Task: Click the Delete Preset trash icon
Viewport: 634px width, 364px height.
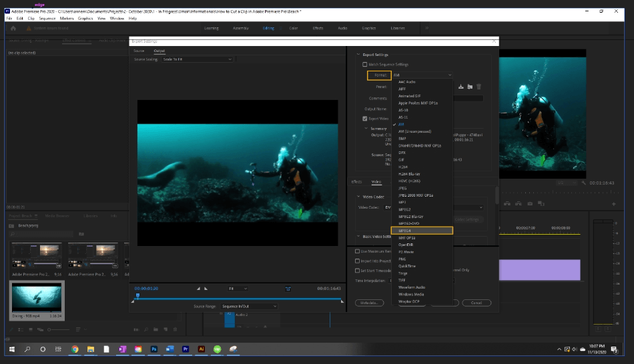Action: (x=479, y=87)
